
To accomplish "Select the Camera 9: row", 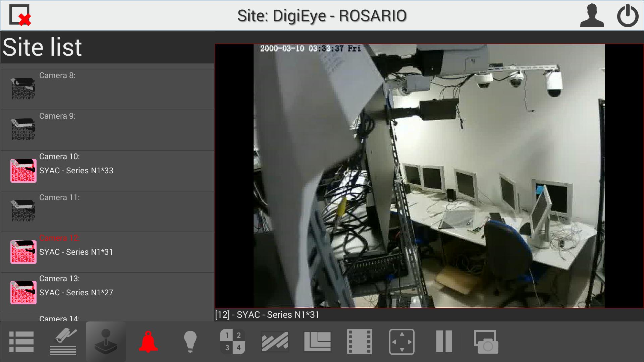I will tap(107, 130).
